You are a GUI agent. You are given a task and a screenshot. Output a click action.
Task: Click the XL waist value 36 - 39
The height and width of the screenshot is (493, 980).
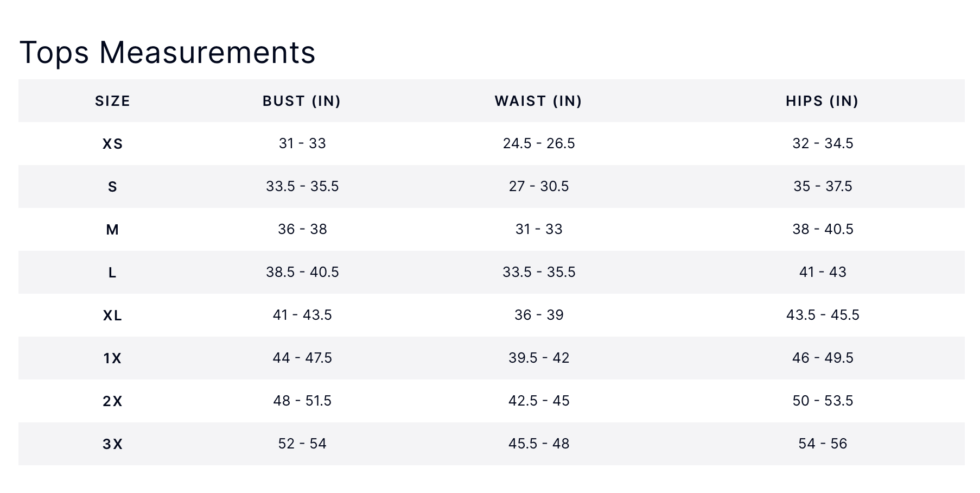tap(539, 315)
